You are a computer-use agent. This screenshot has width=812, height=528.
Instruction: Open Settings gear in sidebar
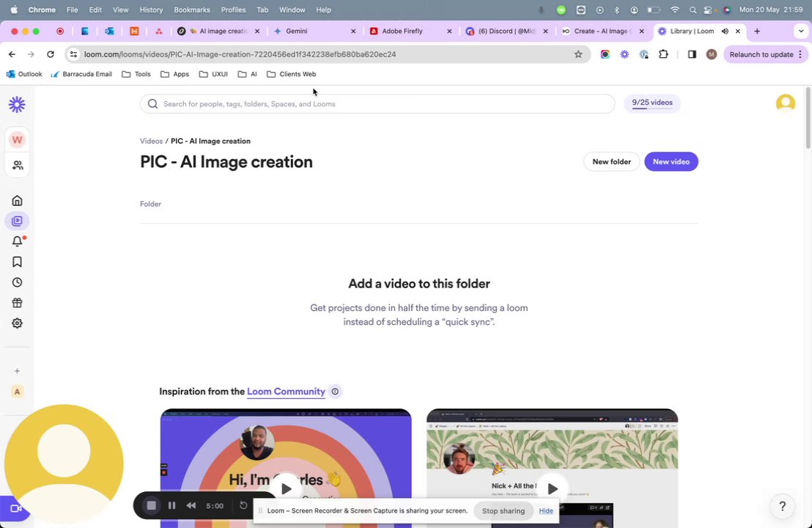pyautogui.click(x=17, y=323)
